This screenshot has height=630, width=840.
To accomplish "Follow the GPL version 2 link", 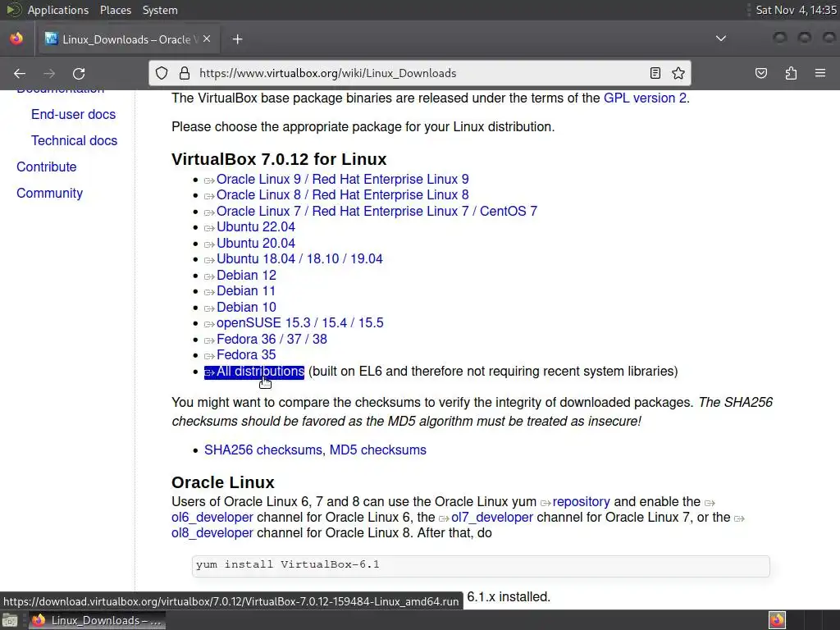I will (645, 98).
